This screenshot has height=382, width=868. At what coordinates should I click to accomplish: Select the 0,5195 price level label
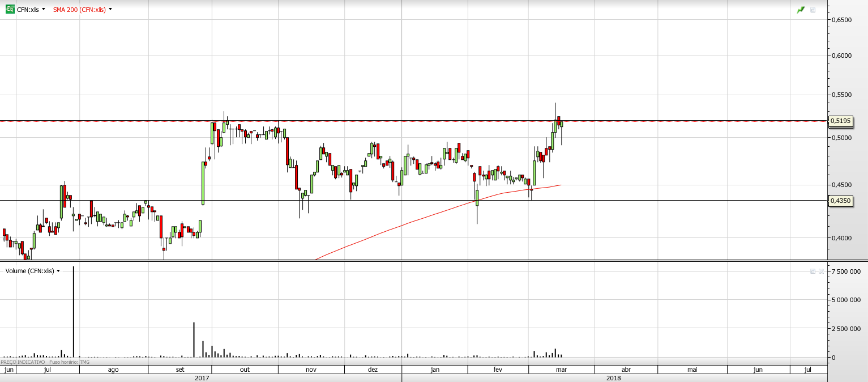(x=840, y=121)
